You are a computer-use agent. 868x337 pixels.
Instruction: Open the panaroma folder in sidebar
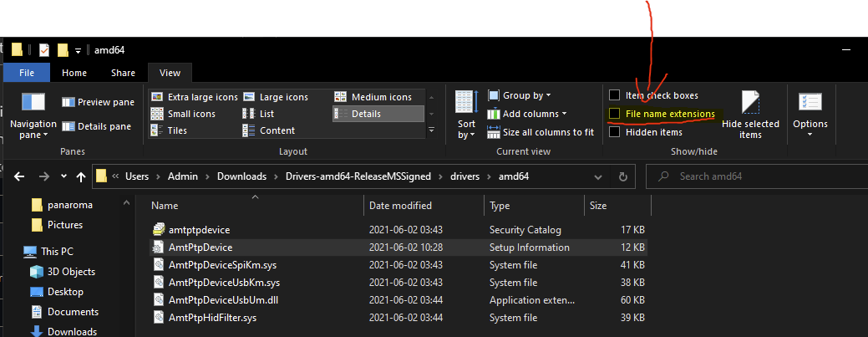(62, 205)
